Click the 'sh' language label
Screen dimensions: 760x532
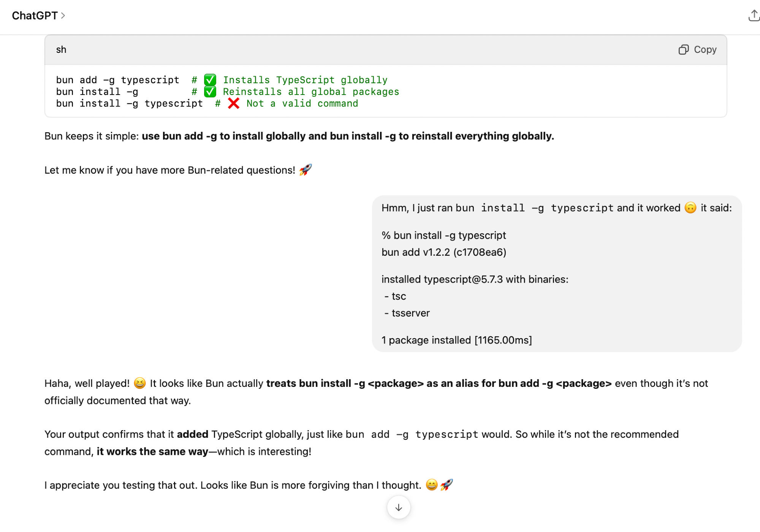[x=61, y=50]
